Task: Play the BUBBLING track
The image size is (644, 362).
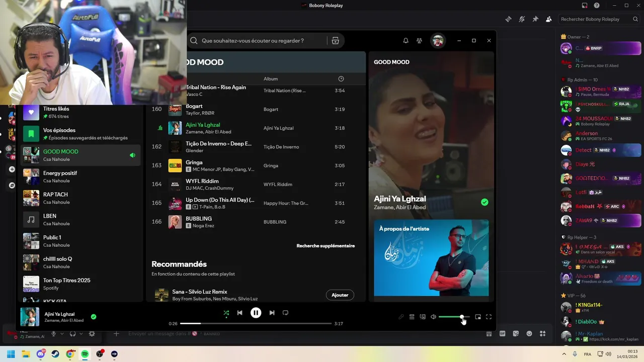Action: click(x=257, y=222)
